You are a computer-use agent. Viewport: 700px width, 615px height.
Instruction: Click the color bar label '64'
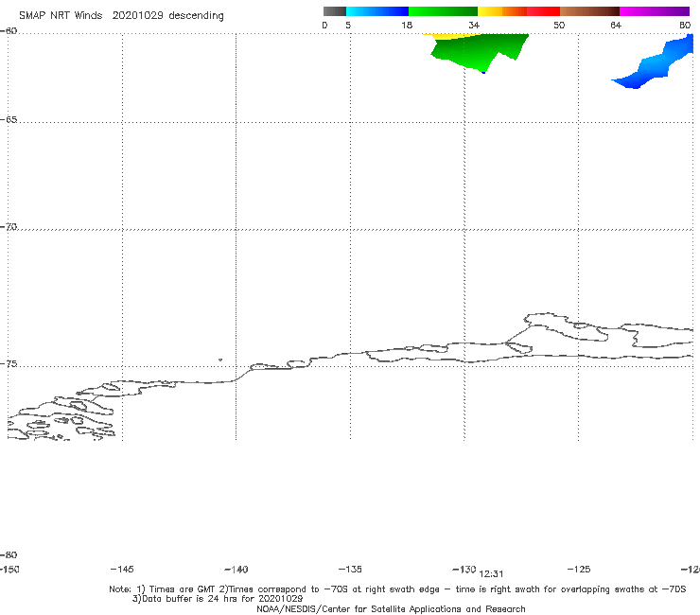coord(616,26)
